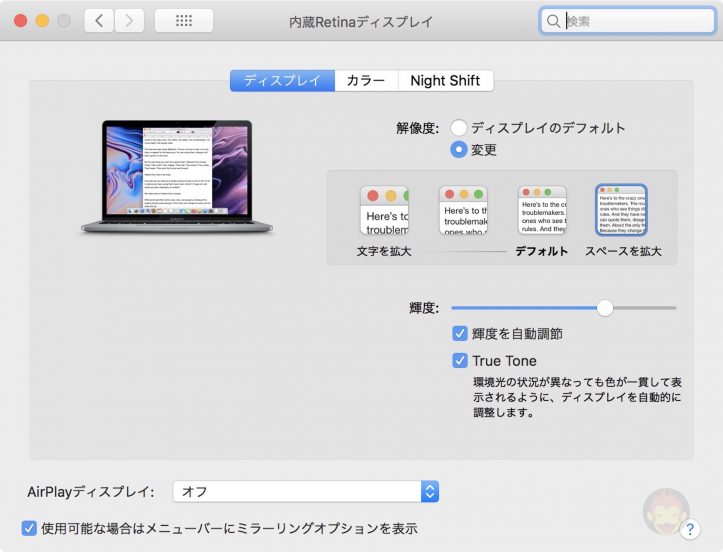Select the ディスプレイのデフォルト radio button
This screenshot has height=552, width=723.
pyautogui.click(x=459, y=128)
